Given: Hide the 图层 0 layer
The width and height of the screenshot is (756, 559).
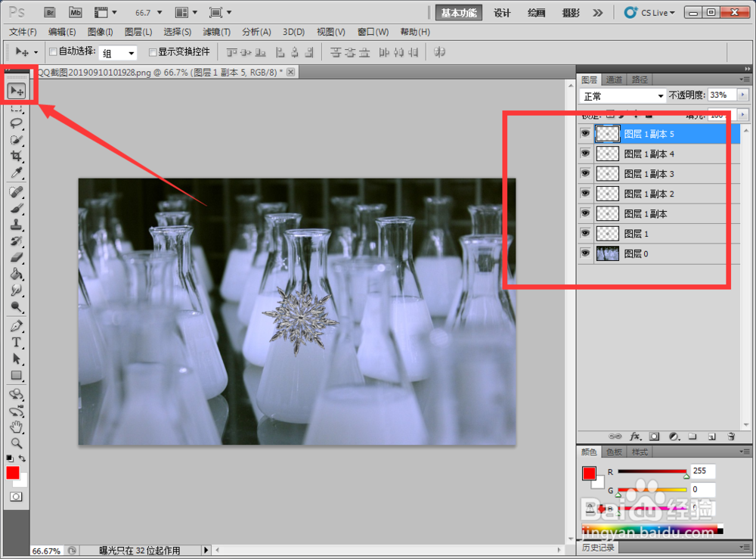Looking at the screenshot, I should tap(585, 253).
